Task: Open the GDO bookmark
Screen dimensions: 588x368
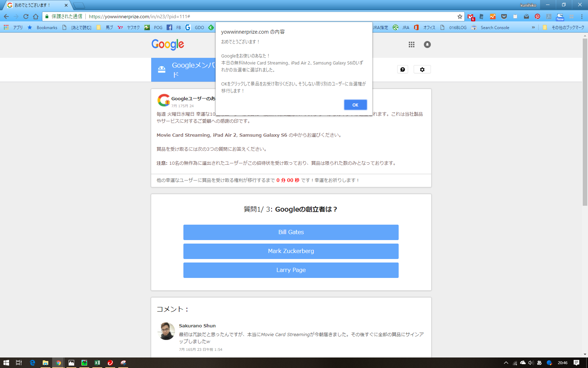Action: pyautogui.click(x=195, y=27)
